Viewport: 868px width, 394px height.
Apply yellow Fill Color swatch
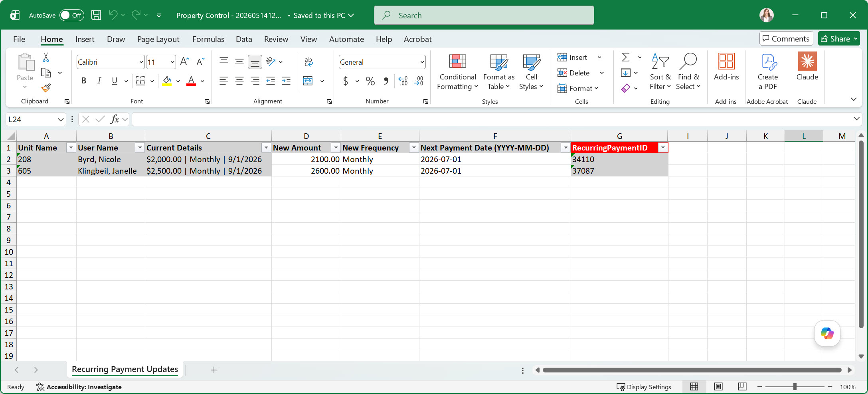click(167, 81)
